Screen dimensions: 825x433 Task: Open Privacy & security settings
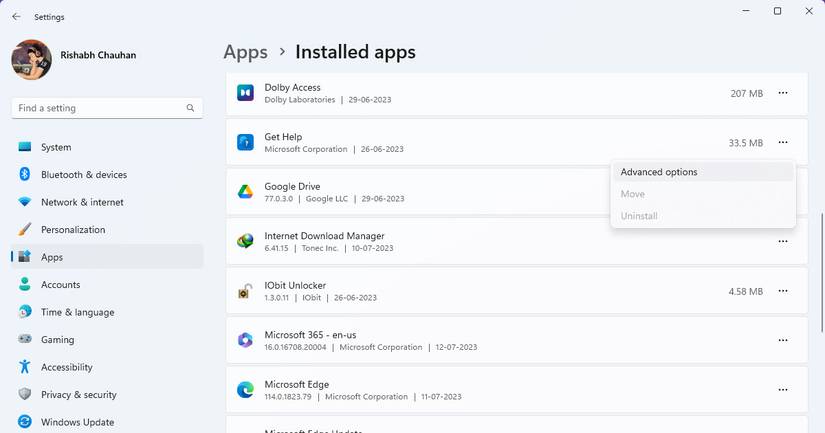click(78, 395)
